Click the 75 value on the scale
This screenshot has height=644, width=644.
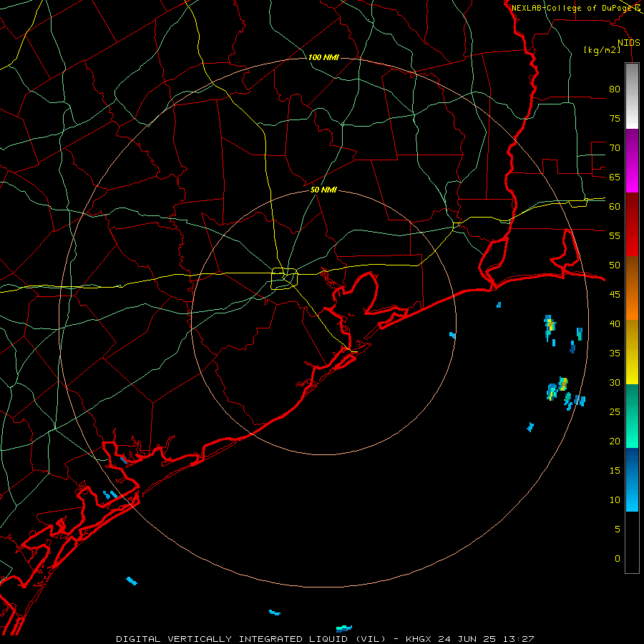pyautogui.click(x=615, y=118)
